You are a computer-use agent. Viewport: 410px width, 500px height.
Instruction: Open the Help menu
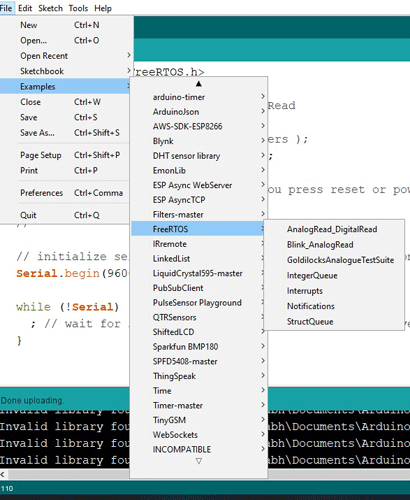pos(103,8)
